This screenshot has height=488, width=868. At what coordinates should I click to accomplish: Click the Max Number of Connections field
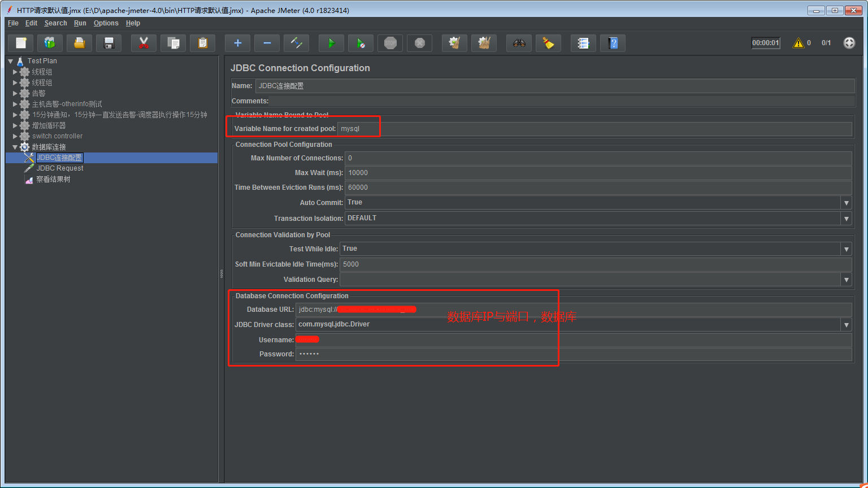coord(598,158)
